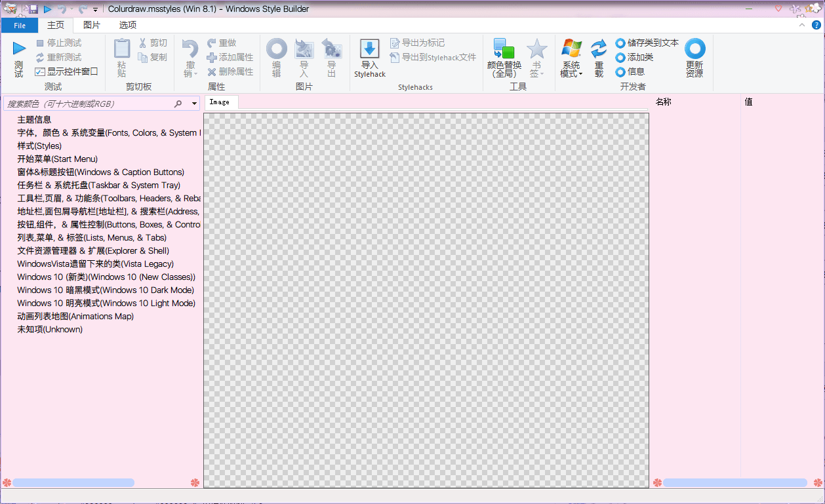The height and width of the screenshot is (504, 825).
Task: Select 未知项(Unknown) tree item
Action: point(50,329)
